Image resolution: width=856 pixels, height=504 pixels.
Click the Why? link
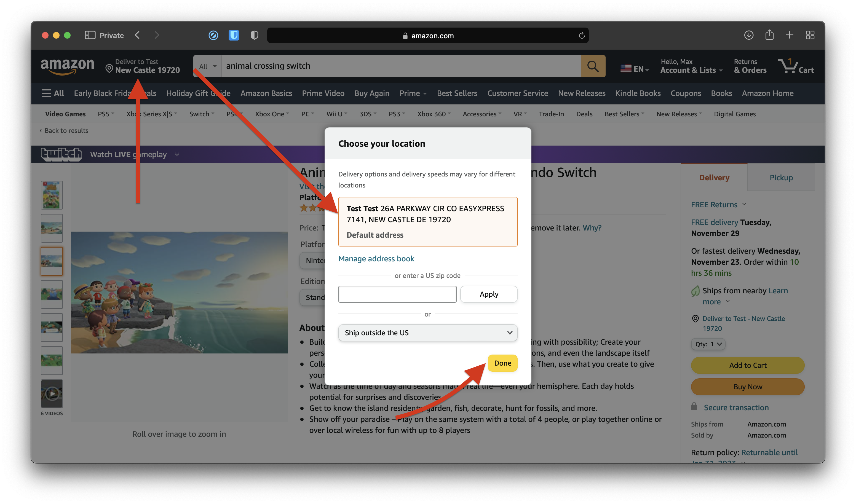[592, 227]
